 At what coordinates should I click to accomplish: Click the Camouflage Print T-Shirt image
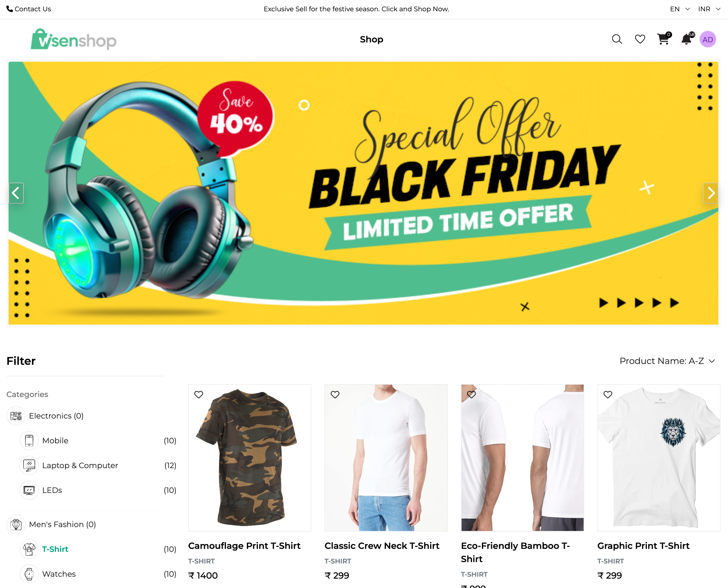point(250,458)
